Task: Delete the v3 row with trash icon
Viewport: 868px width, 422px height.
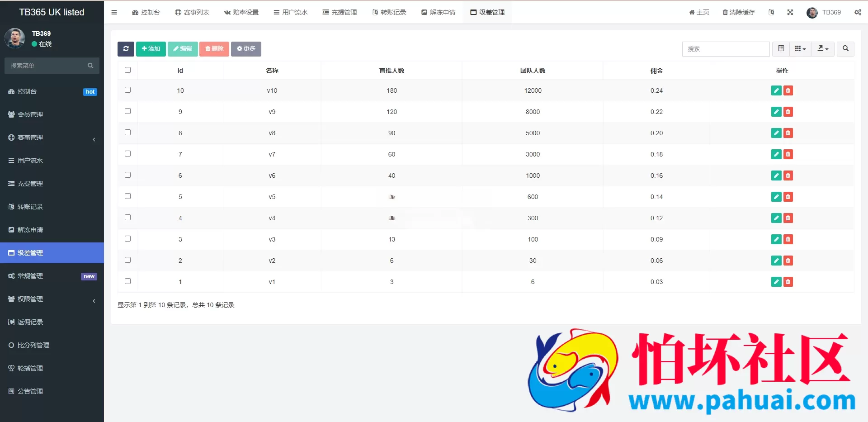Action: [x=788, y=239]
